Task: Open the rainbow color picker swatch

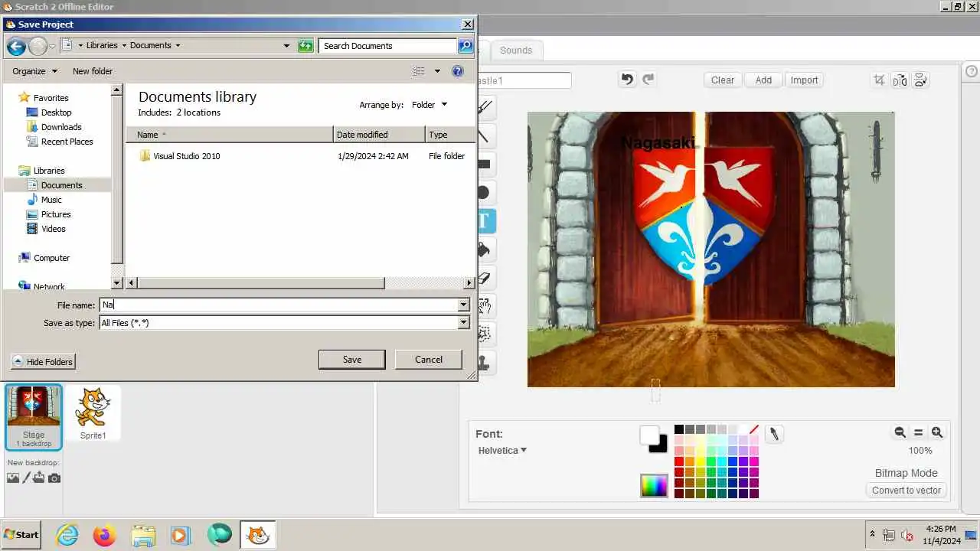Action: [654, 485]
